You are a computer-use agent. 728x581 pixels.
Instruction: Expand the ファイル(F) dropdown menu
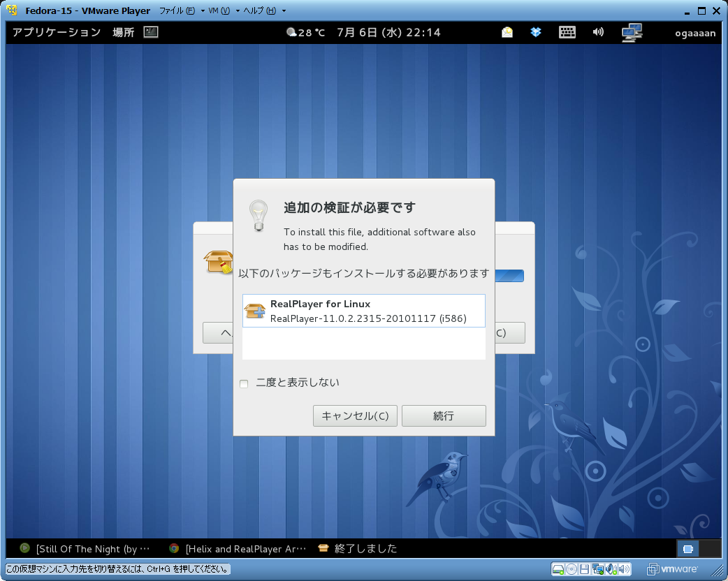pyautogui.click(x=182, y=10)
